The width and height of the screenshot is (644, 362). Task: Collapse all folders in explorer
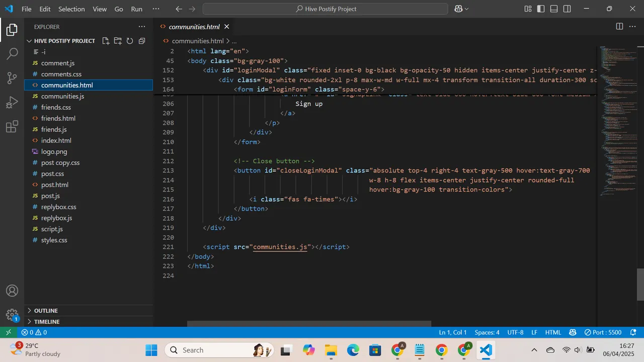coord(142,41)
